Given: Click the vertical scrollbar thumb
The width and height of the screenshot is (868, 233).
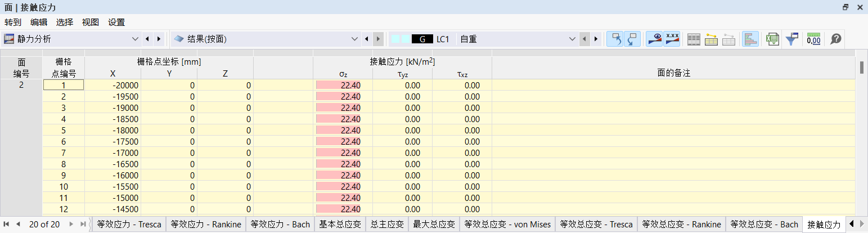Looking at the screenshot, I should [x=861, y=68].
